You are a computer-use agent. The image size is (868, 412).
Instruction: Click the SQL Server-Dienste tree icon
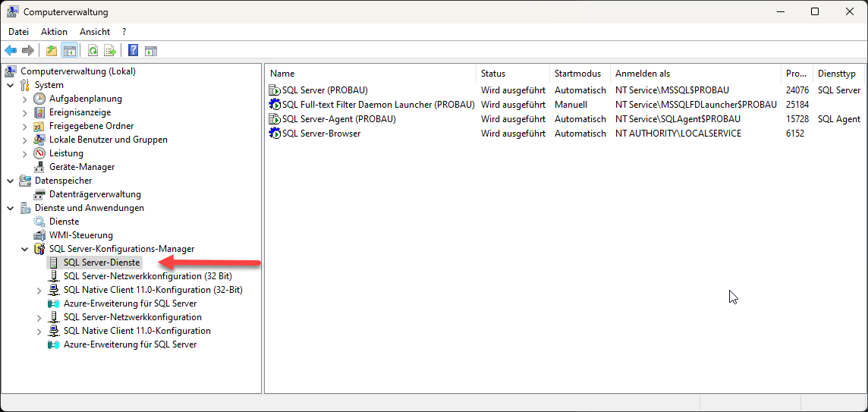[x=54, y=263]
